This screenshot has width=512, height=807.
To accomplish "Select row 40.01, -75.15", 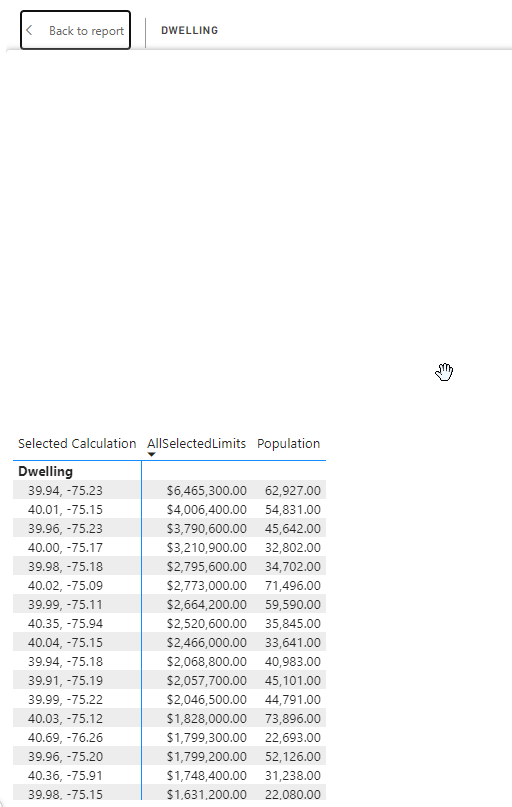I will click(x=65, y=510).
